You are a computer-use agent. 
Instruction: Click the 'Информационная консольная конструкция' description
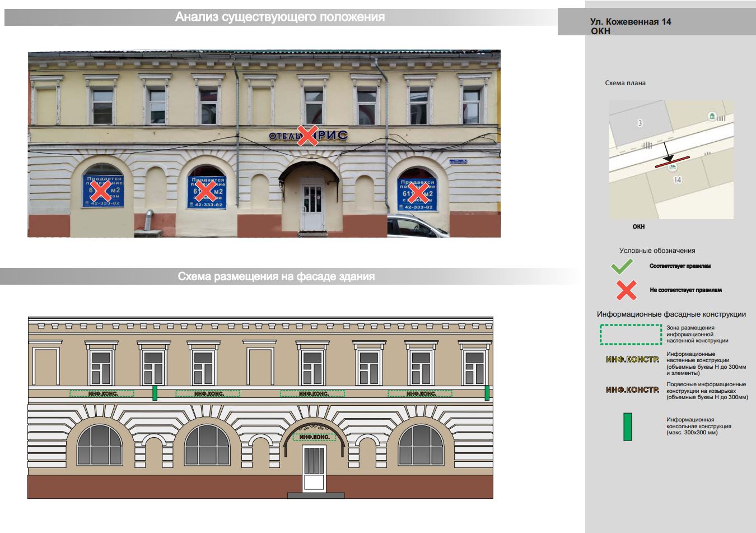point(698,426)
